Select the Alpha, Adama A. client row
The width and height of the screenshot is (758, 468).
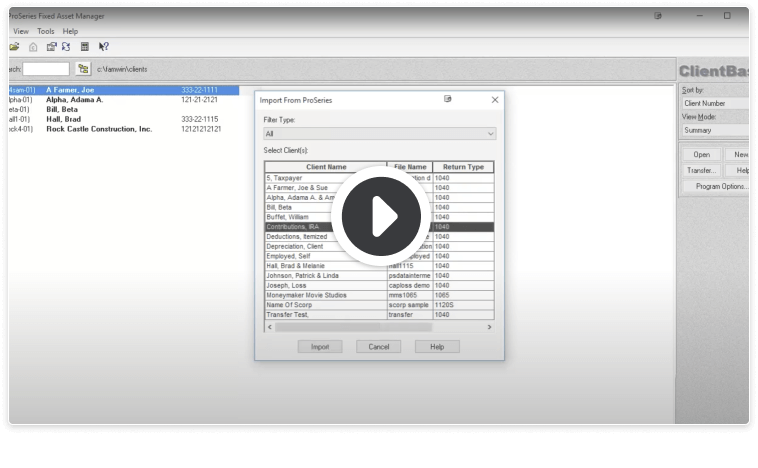[x=124, y=100]
